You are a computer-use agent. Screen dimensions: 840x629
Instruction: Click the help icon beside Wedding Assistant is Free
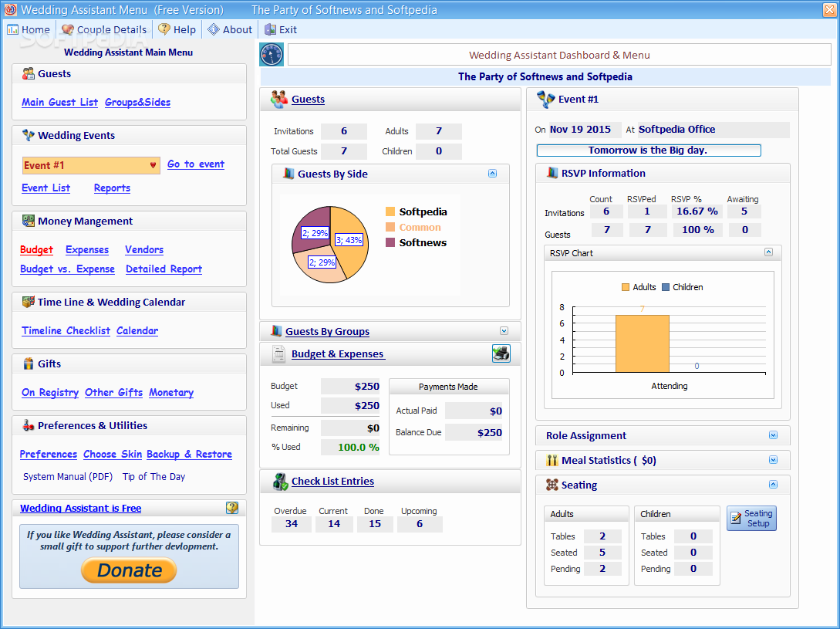click(232, 508)
